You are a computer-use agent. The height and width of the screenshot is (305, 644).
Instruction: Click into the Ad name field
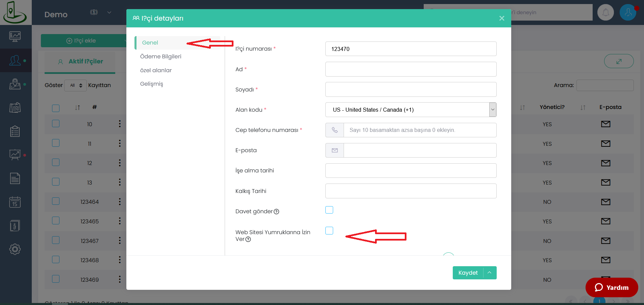coord(411,69)
